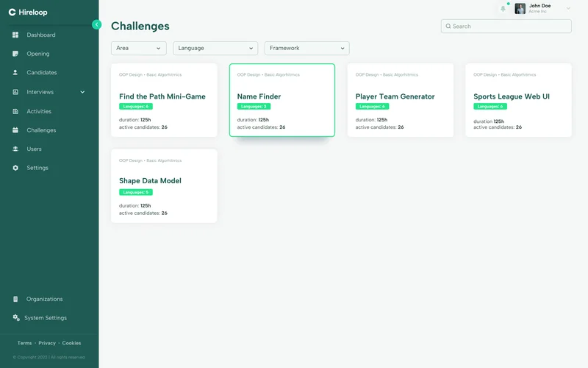Image resolution: width=588 pixels, height=368 pixels.
Task: Click the Privacy footer link
Action: click(47, 343)
